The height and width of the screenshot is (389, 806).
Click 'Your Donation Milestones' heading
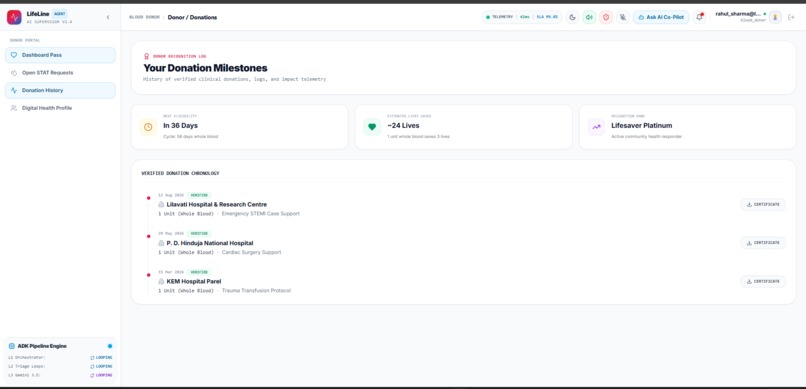coord(205,68)
